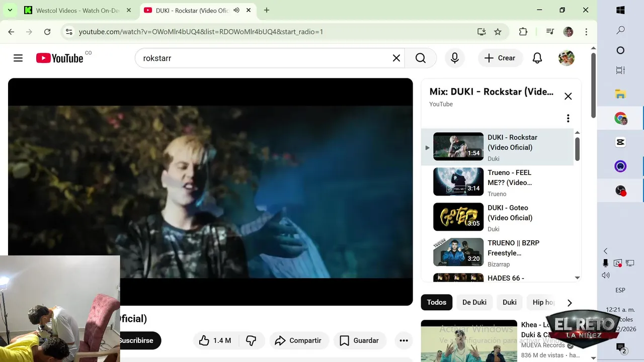Navigate back in browser
Image resolution: width=644 pixels, height=362 pixels.
click(x=11, y=32)
